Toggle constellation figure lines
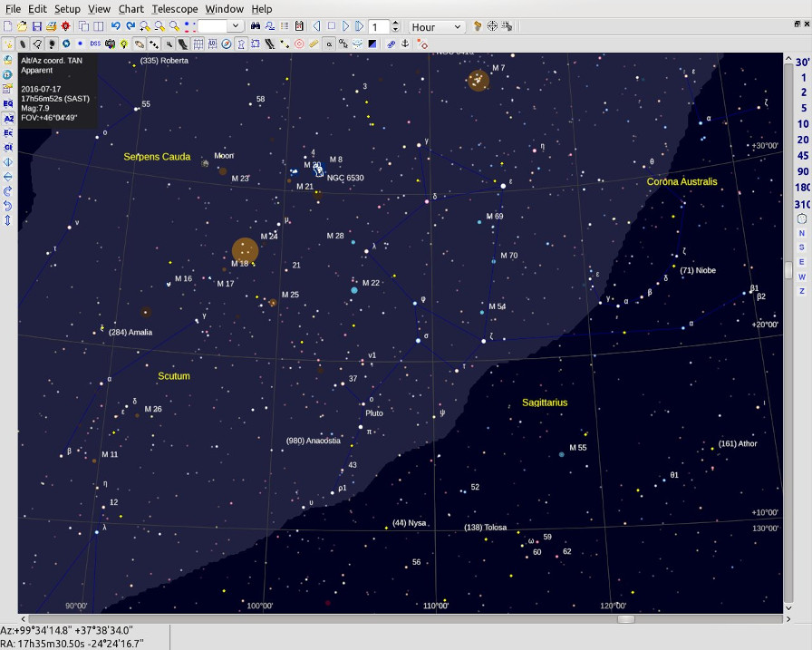The image size is (812, 650). (241, 44)
